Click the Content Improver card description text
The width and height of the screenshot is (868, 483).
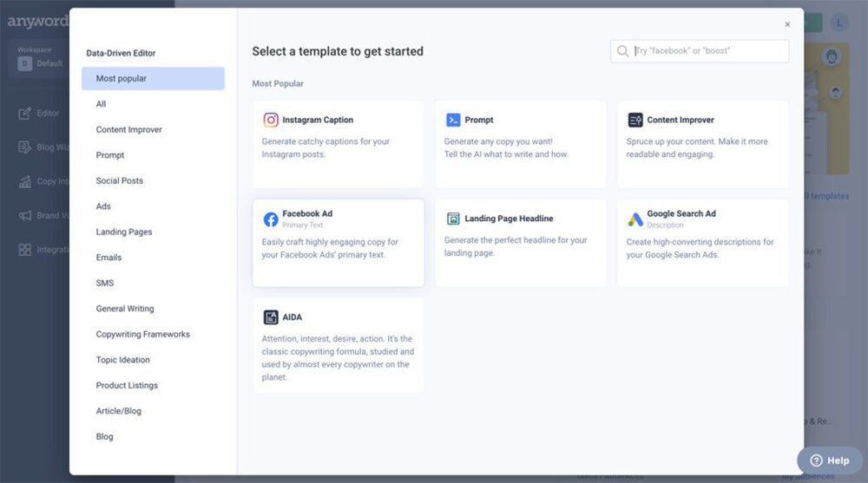(697, 147)
